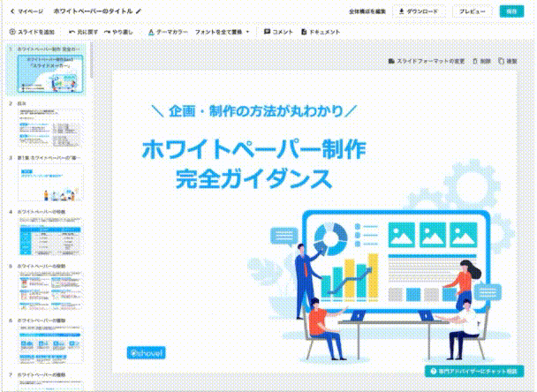Save with the 保存 button
Screen dimensions: 537x392
pyautogui.click(x=512, y=11)
